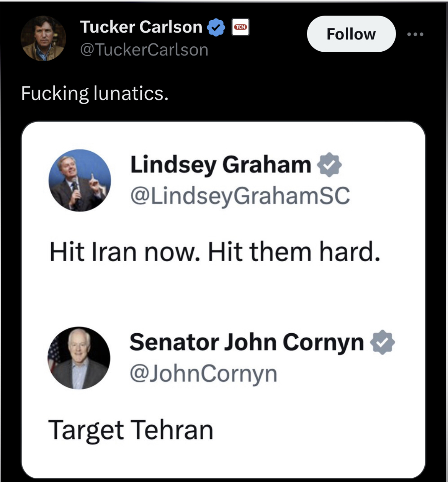
Task: Click the @TuckerCarlson handle
Action: (x=144, y=50)
